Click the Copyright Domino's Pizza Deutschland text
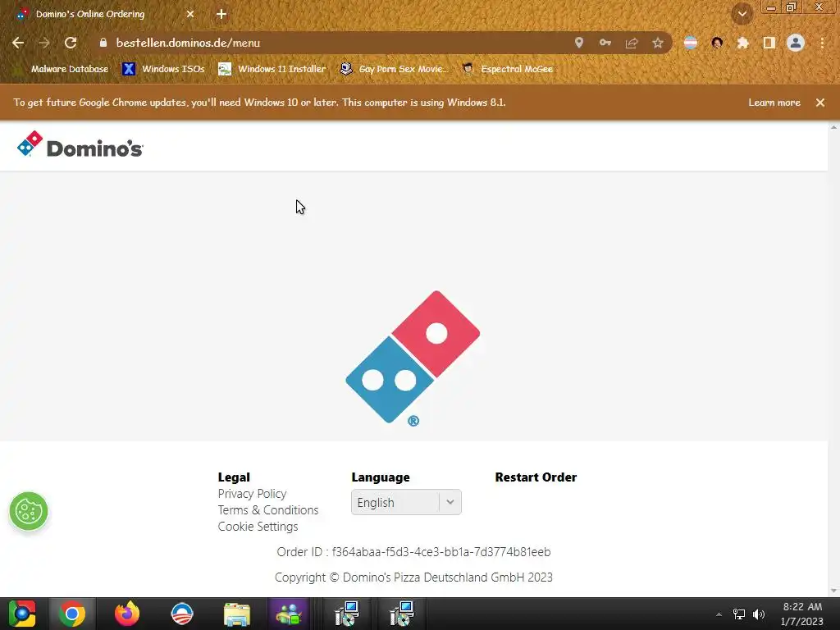The height and width of the screenshot is (630, 840). [413, 577]
